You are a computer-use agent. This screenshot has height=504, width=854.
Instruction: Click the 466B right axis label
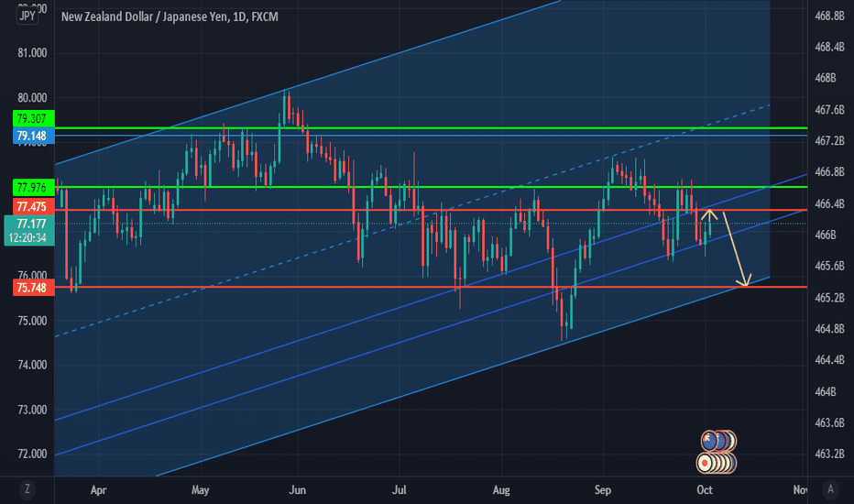825,235
